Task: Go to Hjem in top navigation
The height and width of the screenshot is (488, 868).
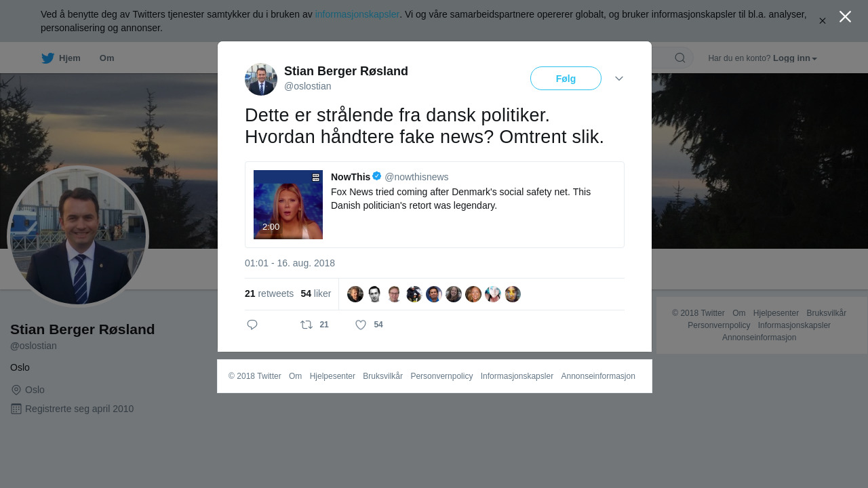Action: point(70,58)
